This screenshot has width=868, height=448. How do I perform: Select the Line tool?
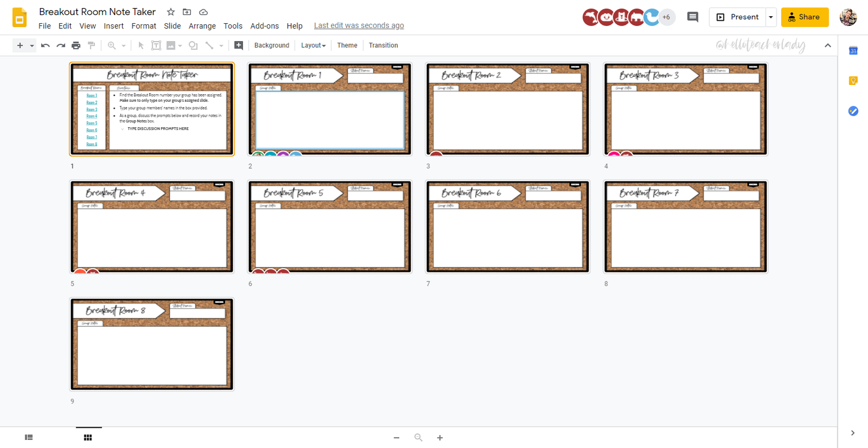(x=209, y=45)
